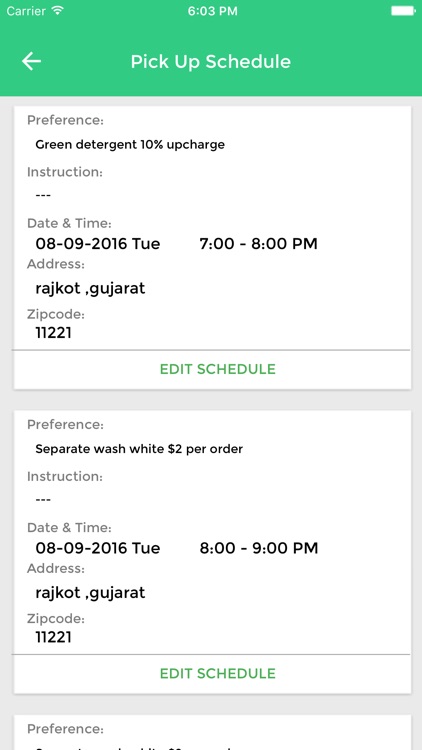This screenshot has width=422, height=750.
Task: Tap the battery indicator icon
Action: click(402, 11)
